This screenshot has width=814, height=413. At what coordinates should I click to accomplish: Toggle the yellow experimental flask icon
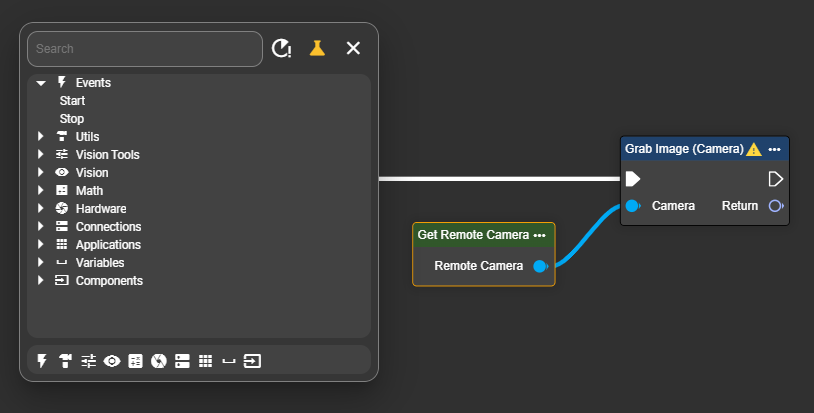coord(317,48)
